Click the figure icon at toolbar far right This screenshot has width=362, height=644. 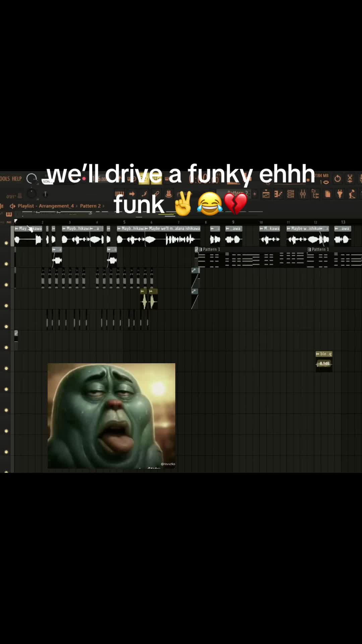point(352,194)
